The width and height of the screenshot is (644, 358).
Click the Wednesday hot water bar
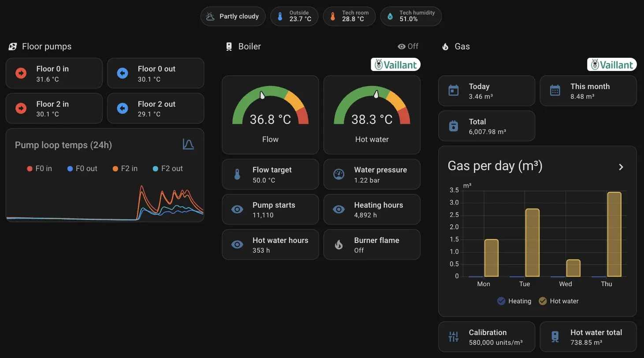click(573, 268)
